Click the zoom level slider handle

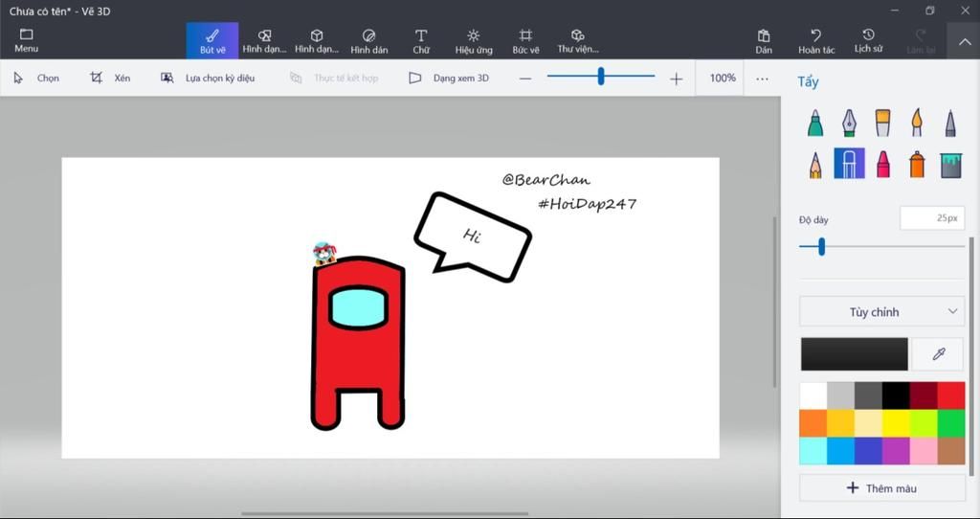tap(601, 77)
